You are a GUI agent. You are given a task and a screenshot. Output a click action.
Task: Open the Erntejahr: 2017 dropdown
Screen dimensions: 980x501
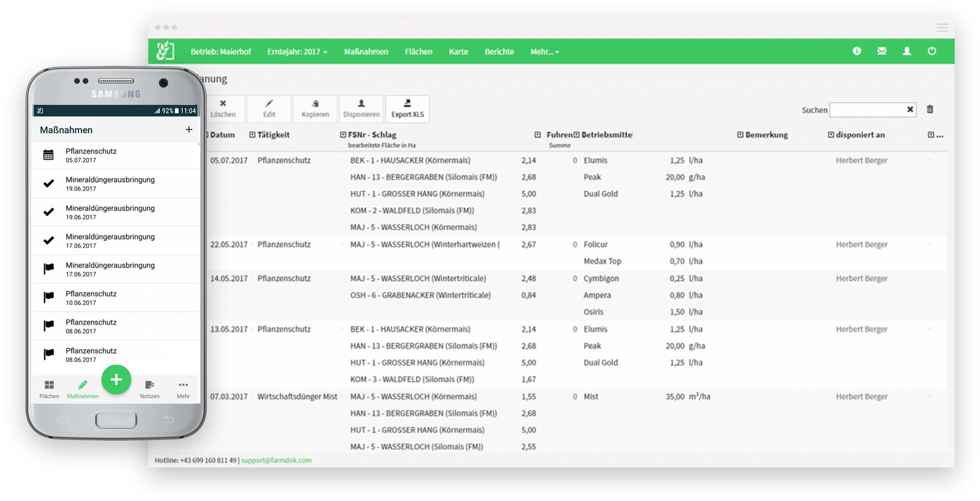297,51
